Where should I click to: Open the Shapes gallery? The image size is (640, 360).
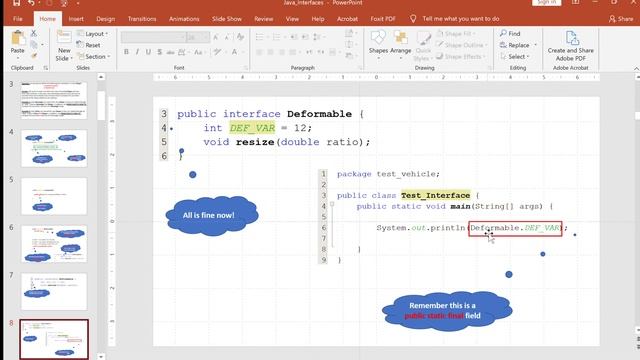(x=378, y=45)
